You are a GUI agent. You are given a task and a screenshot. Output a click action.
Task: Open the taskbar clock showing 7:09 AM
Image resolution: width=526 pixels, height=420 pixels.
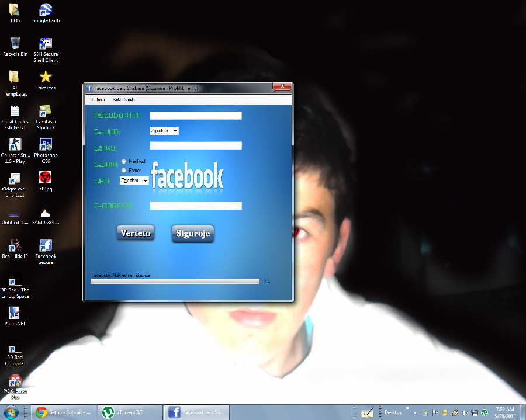[x=505, y=412]
